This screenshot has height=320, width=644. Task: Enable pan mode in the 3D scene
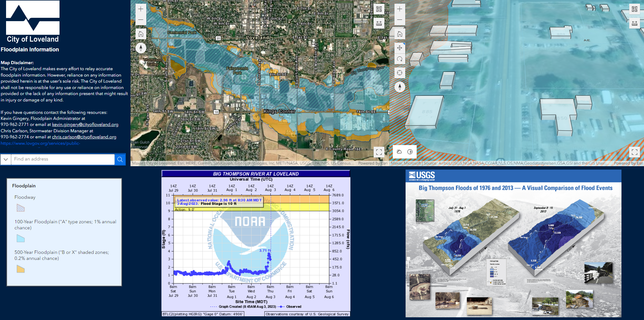click(400, 48)
